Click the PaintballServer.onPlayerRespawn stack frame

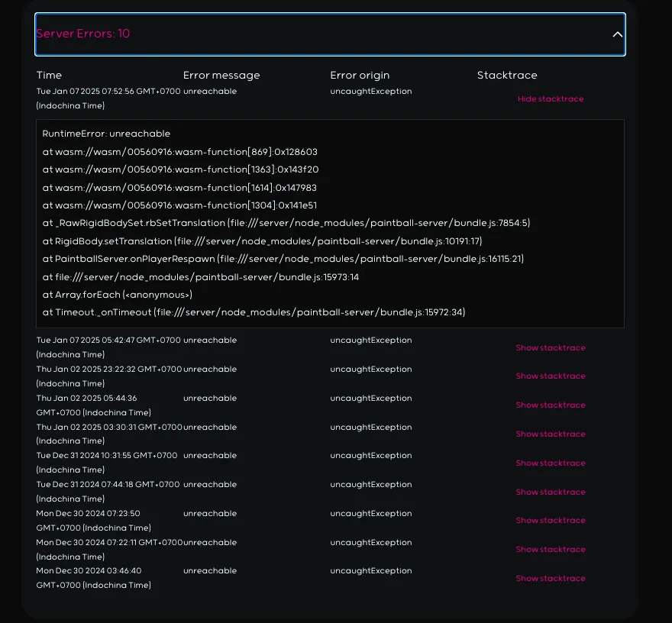point(283,259)
